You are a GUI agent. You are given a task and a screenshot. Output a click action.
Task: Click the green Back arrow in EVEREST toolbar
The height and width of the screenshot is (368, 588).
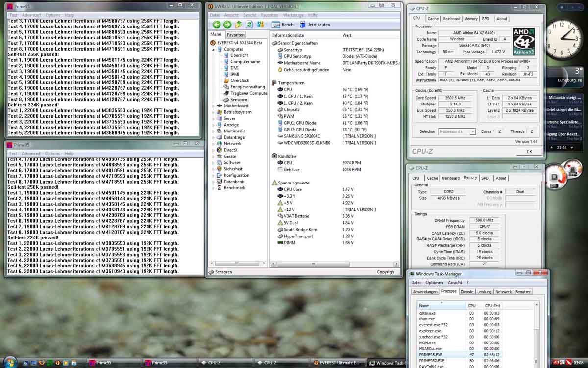click(x=216, y=25)
